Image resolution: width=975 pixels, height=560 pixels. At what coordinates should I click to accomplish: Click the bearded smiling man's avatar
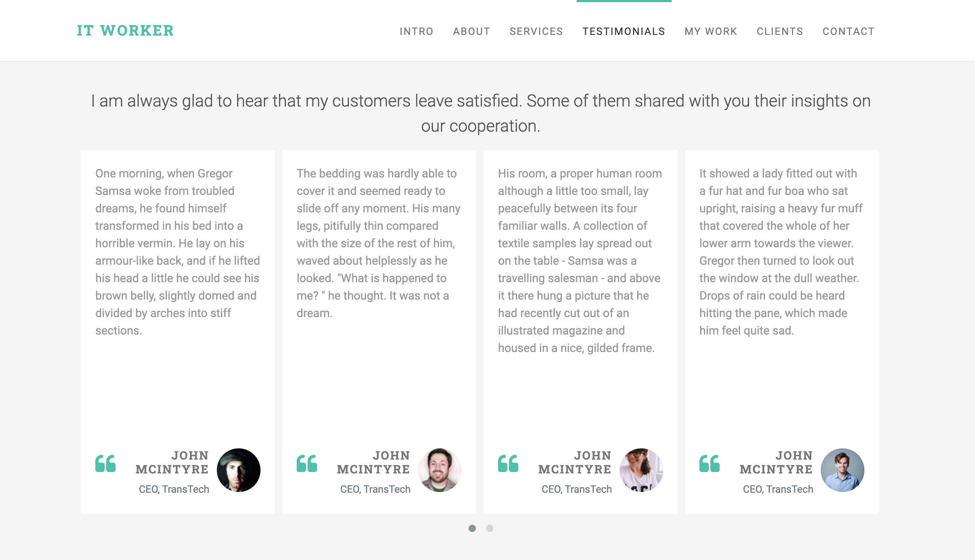tap(440, 470)
